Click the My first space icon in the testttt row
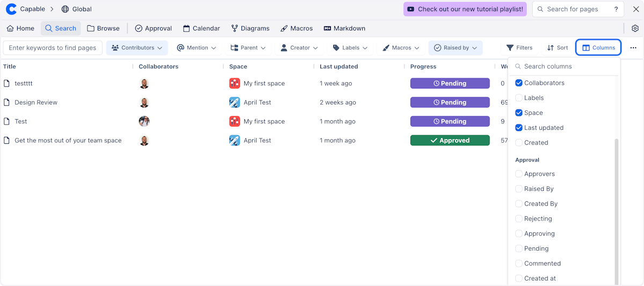The image size is (644, 286). [235, 84]
